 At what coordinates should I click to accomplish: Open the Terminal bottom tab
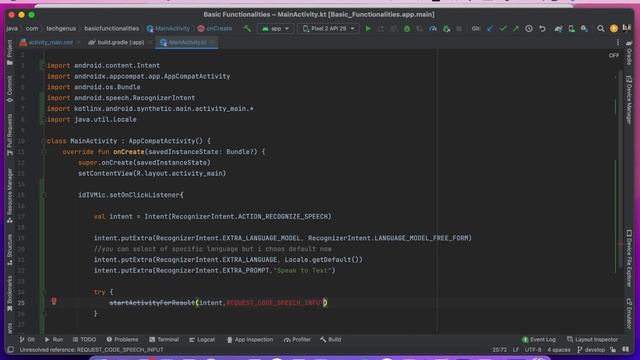tap(164, 340)
